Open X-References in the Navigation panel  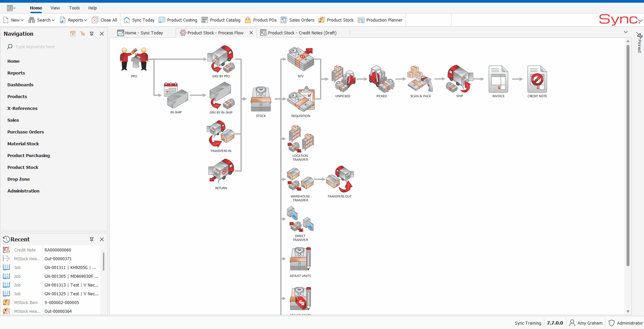coord(22,108)
